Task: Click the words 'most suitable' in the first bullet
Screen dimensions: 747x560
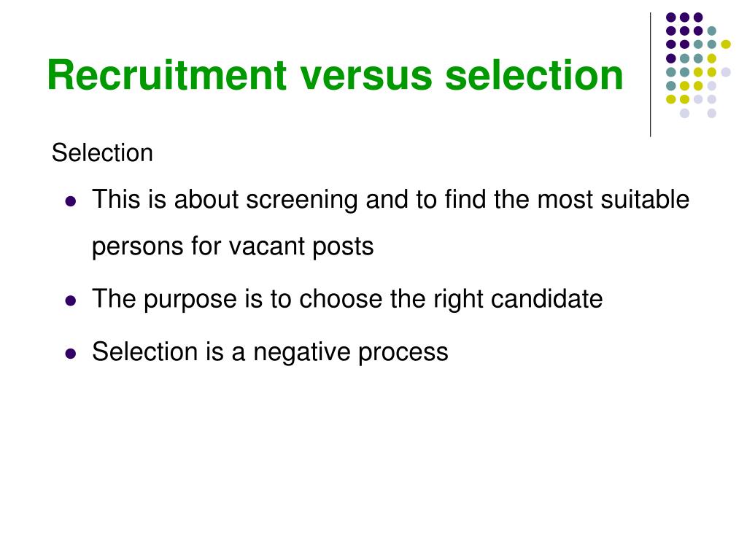Action: click(613, 199)
